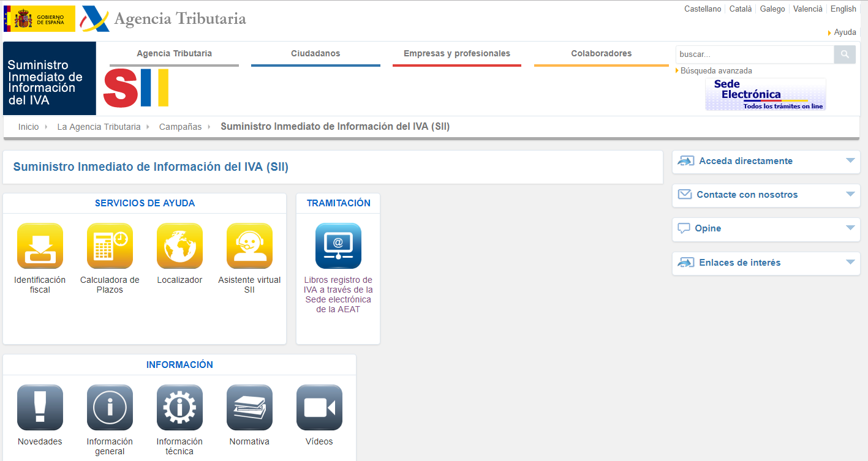Screen dimensions: 868x461
Task: Open the Identificación fiscal icon
Action: tap(40, 245)
